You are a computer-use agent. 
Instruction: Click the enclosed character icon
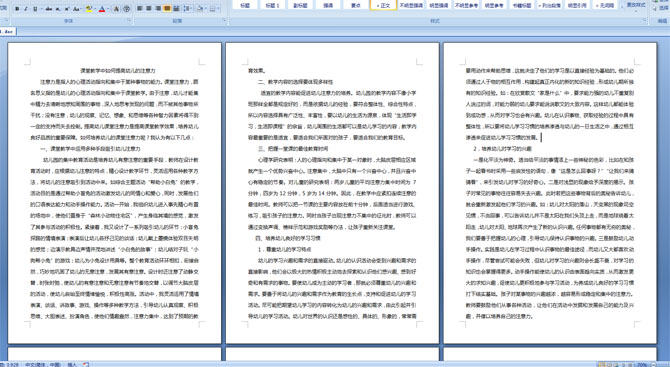pyautogui.click(x=127, y=9)
